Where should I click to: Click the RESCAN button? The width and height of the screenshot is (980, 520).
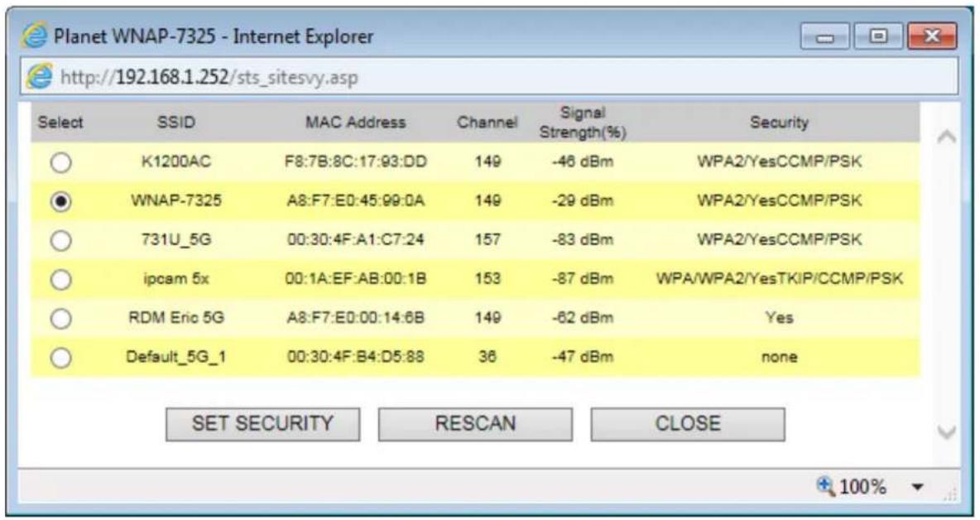(x=475, y=425)
